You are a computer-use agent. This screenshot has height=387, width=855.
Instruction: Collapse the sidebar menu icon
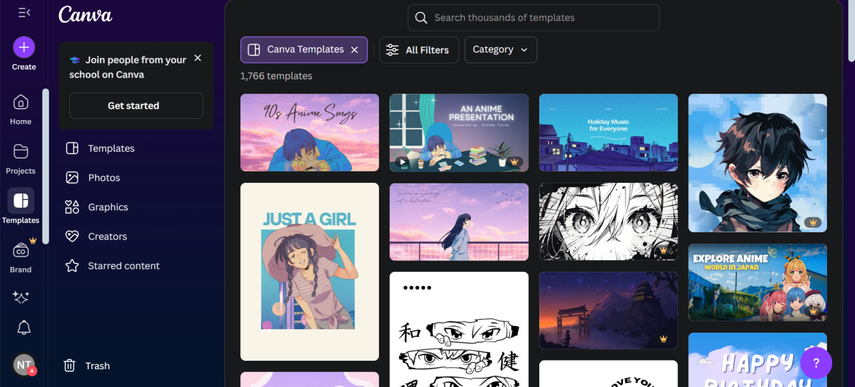(24, 13)
